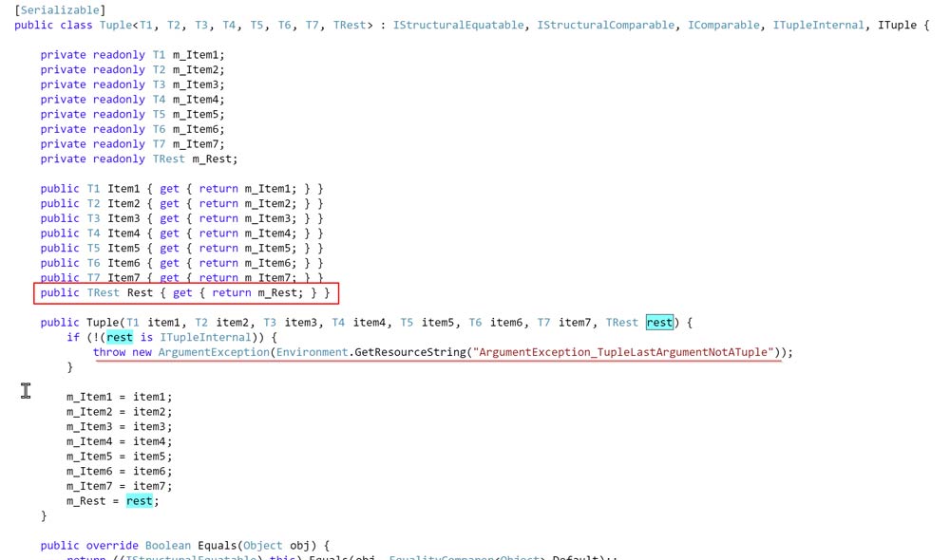Click m_Rest in its private readonly declaration

point(212,159)
